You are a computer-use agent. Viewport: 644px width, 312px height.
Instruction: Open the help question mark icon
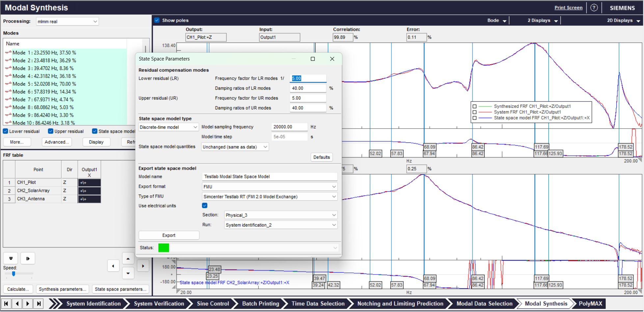click(x=594, y=8)
